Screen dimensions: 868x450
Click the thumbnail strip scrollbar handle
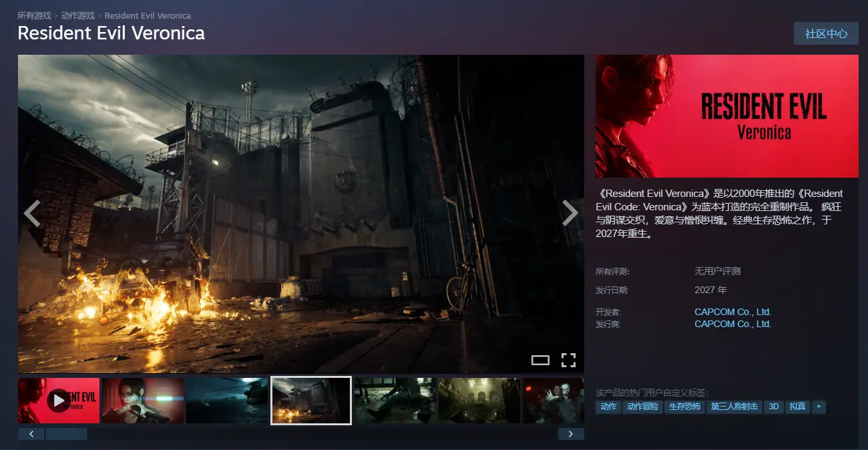66,434
